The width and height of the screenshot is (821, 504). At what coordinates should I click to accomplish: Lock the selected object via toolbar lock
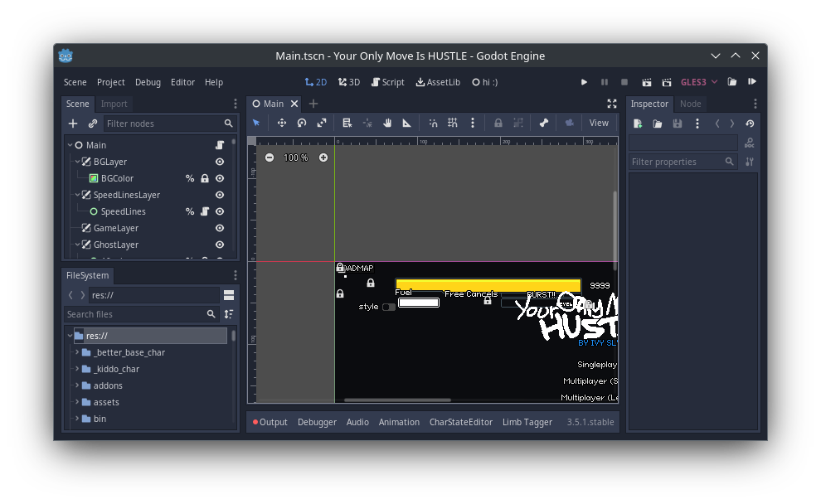click(498, 123)
